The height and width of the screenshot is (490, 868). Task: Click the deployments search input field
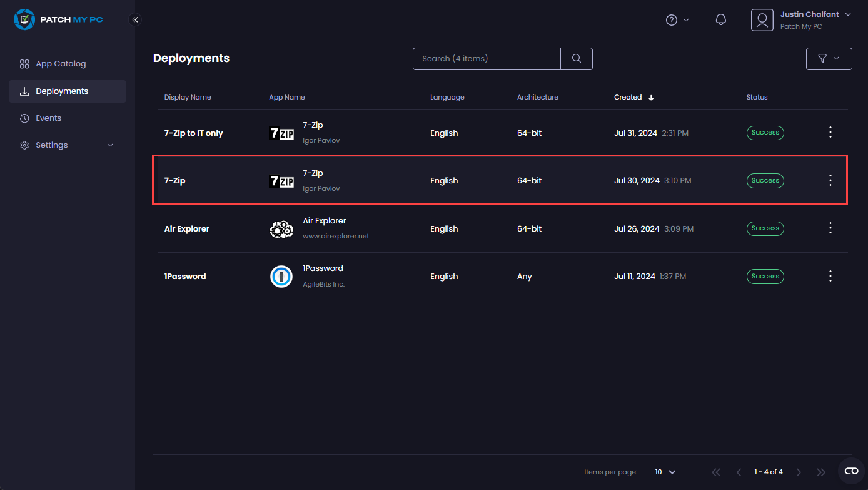click(x=487, y=59)
